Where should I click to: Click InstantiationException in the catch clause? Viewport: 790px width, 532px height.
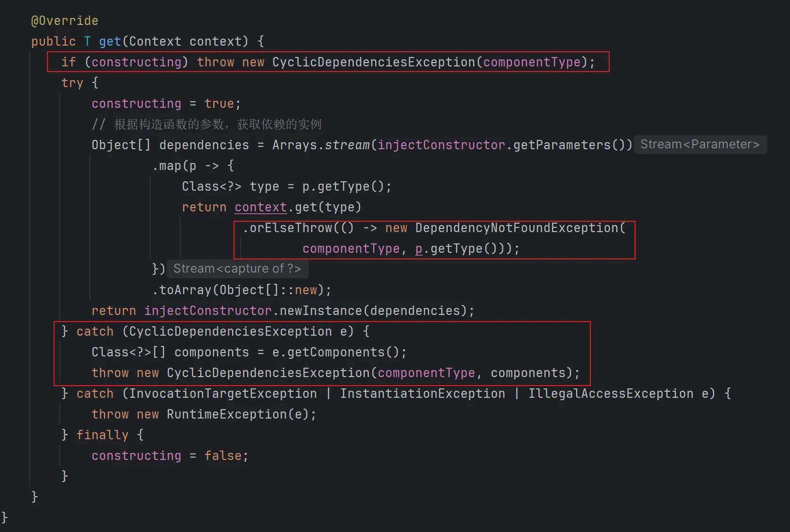422,394
